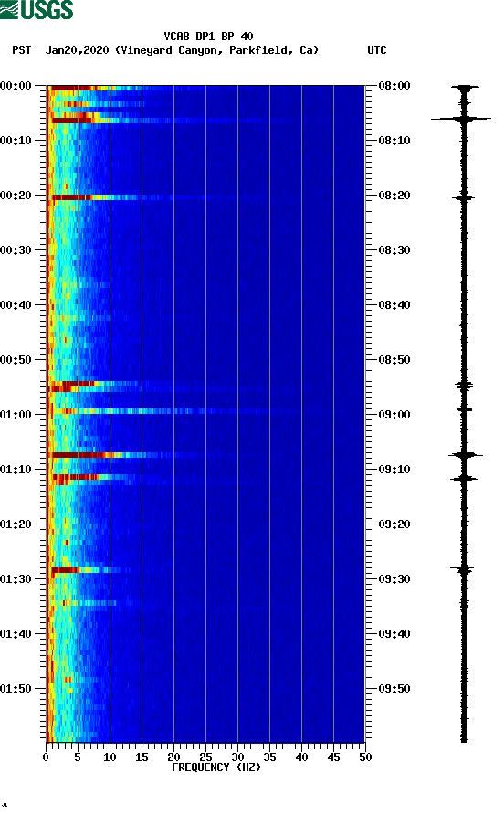Click the '08:20' UTC time label

click(394, 196)
